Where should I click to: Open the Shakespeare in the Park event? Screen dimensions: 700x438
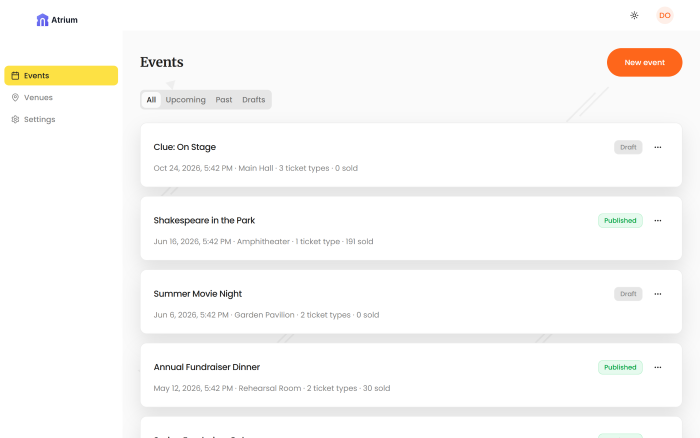tap(212, 220)
